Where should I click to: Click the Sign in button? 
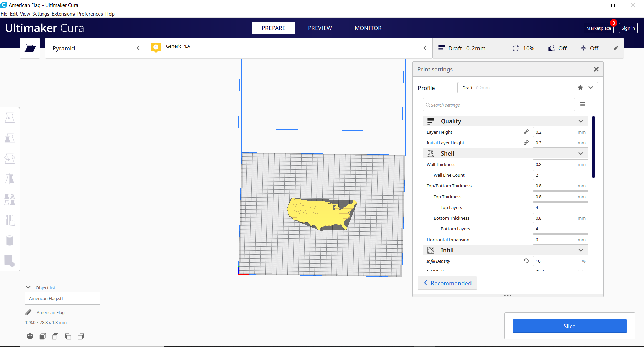coord(628,28)
